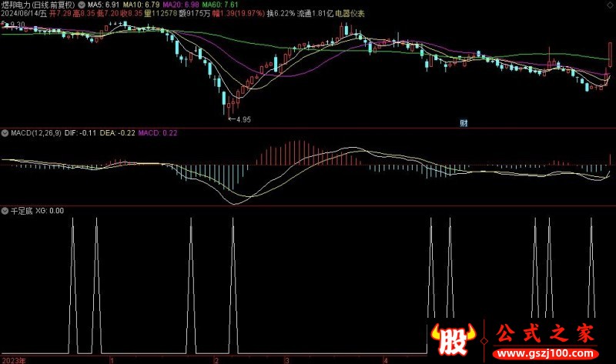Click the 公式之家 site name text

[547, 335]
